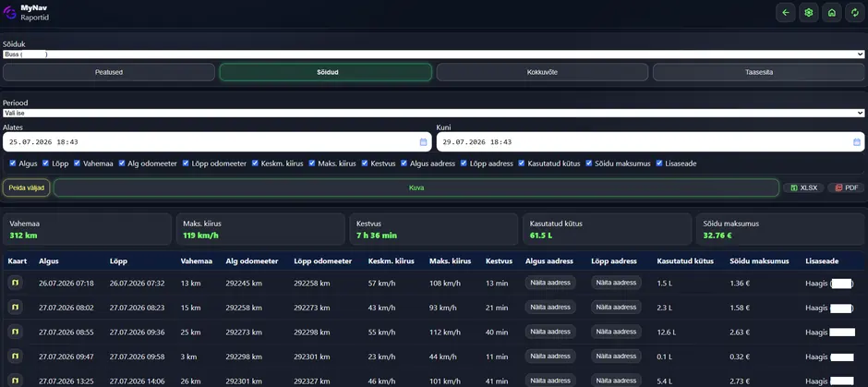The image size is (868, 387).
Task: Open map for trip starting 26.07.2026 07:18
Action: coord(15,283)
